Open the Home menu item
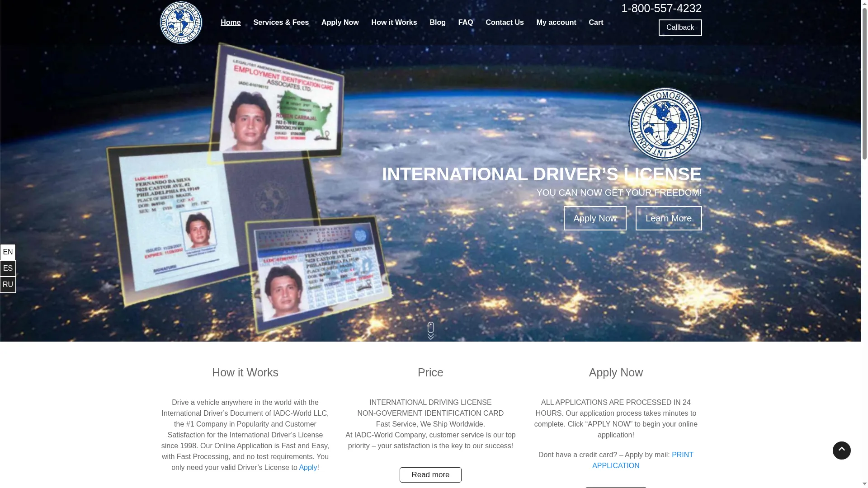Screen dimensions: 868x488 click(231, 23)
